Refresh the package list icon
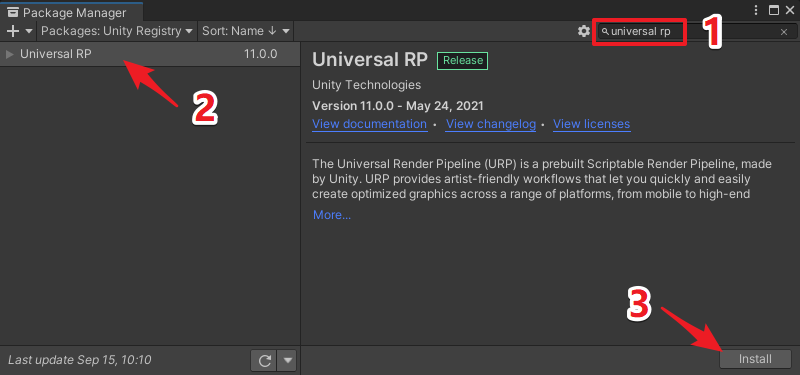800x375 pixels. coord(264,361)
